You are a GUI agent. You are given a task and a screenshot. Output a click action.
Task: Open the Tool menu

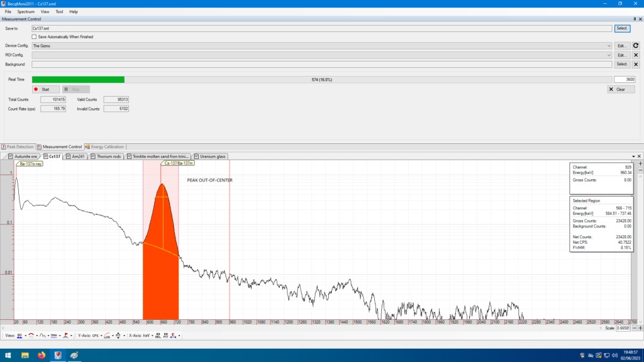pos(59,11)
